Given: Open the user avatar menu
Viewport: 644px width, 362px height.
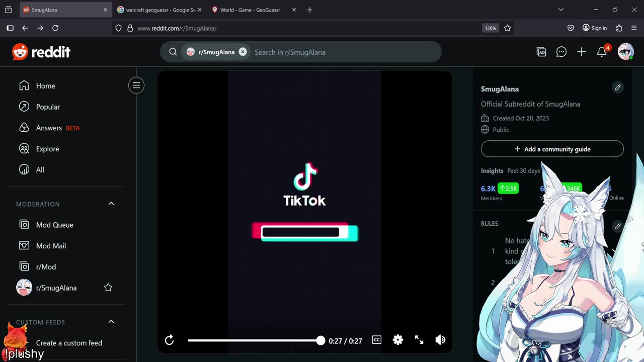Looking at the screenshot, I should click(x=625, y=52).
